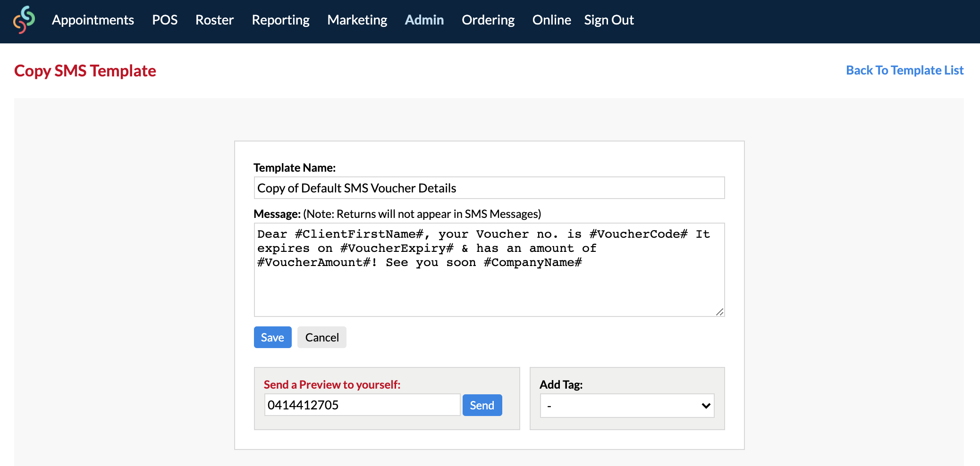This screenshot has height=466, width=980.
Task: Click the Copy SMS Template heading
Action: click(85, 71)
